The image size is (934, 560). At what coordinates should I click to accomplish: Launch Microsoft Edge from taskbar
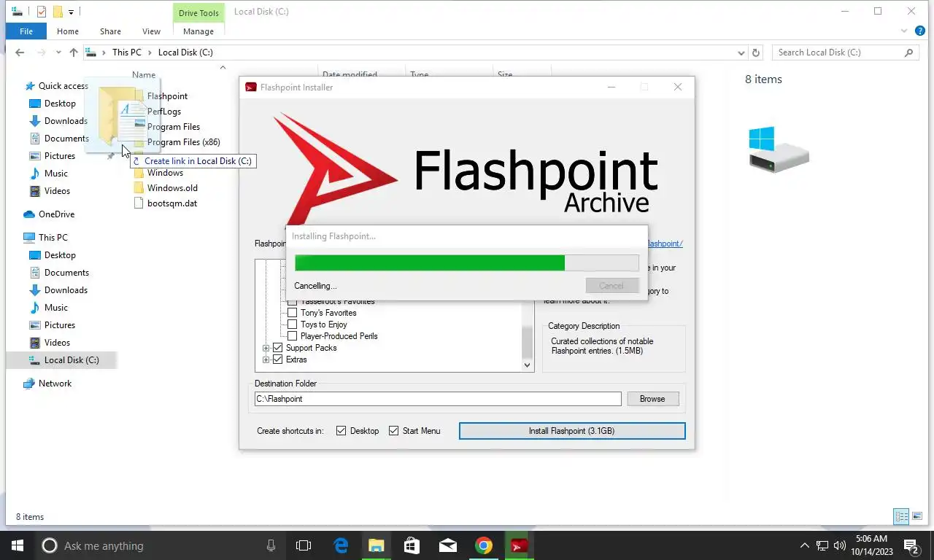click(x=341, y=545)
